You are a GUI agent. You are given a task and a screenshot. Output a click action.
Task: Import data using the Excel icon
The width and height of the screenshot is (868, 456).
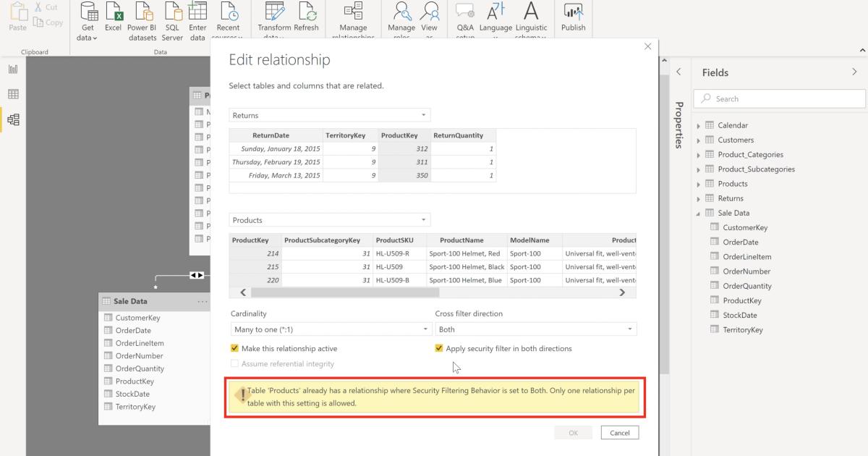[x=113, y=16]
